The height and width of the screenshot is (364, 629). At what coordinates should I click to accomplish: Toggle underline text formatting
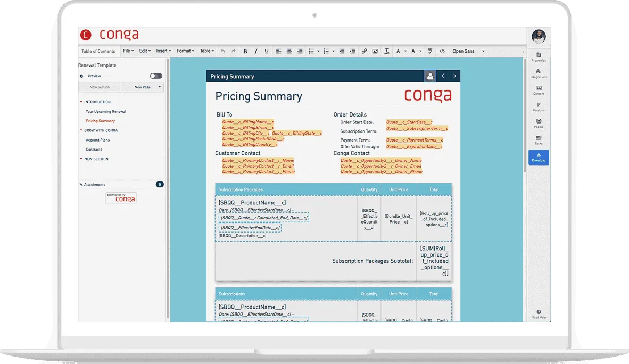click(266, 52)
